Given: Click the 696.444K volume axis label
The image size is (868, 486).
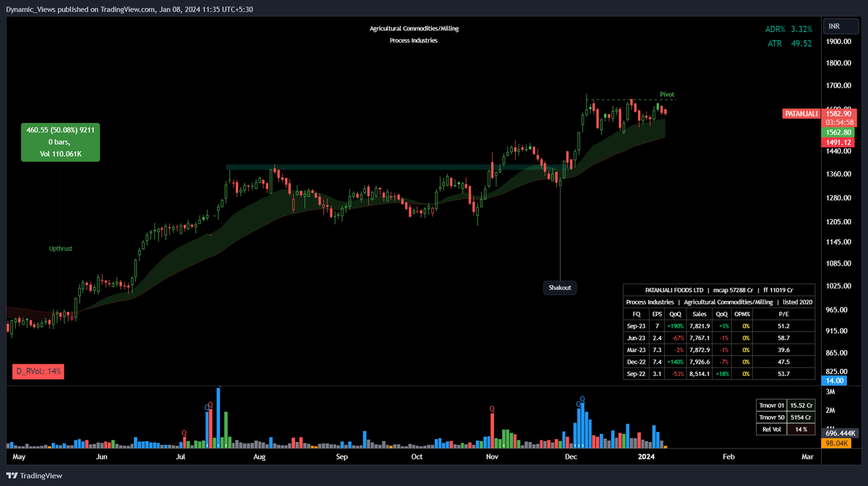Looking at the screenshot, I should (x=839, y=432).
